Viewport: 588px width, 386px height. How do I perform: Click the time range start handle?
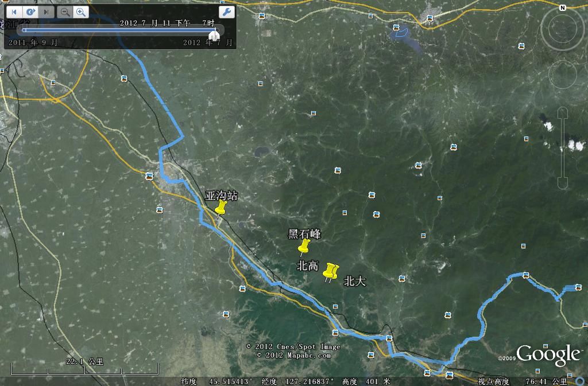(23, 30)
